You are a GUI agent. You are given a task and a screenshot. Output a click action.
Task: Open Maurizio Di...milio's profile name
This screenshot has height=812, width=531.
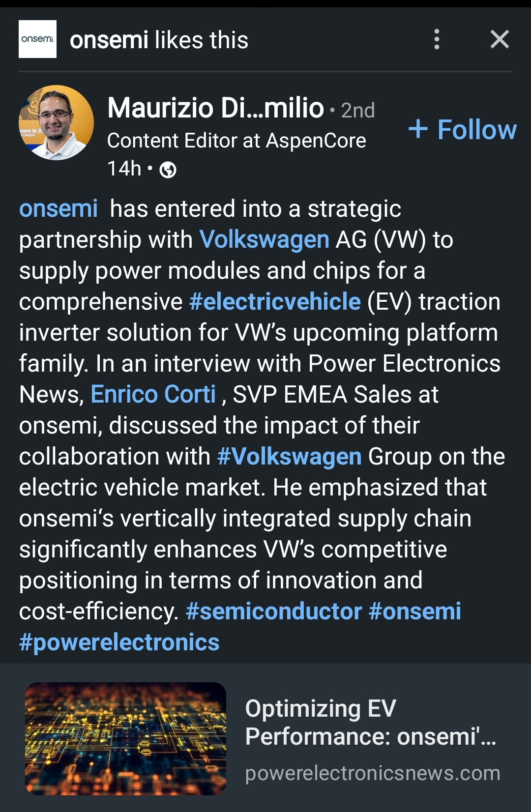click(x=215, y=108)
